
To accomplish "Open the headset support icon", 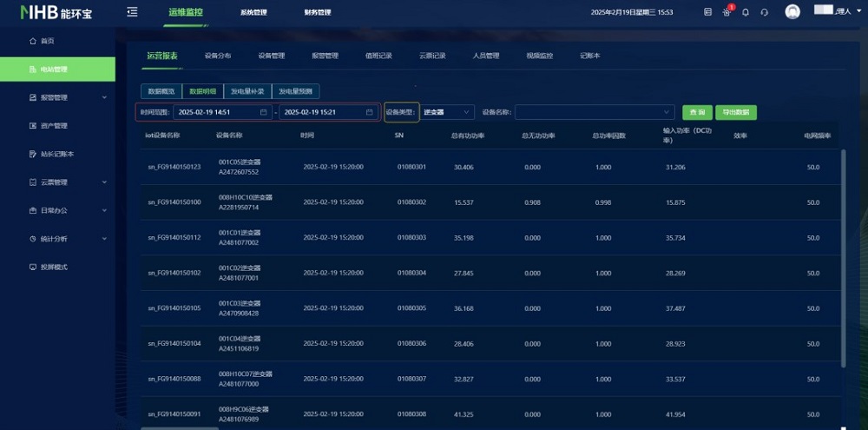I will (x=765, y=12).
